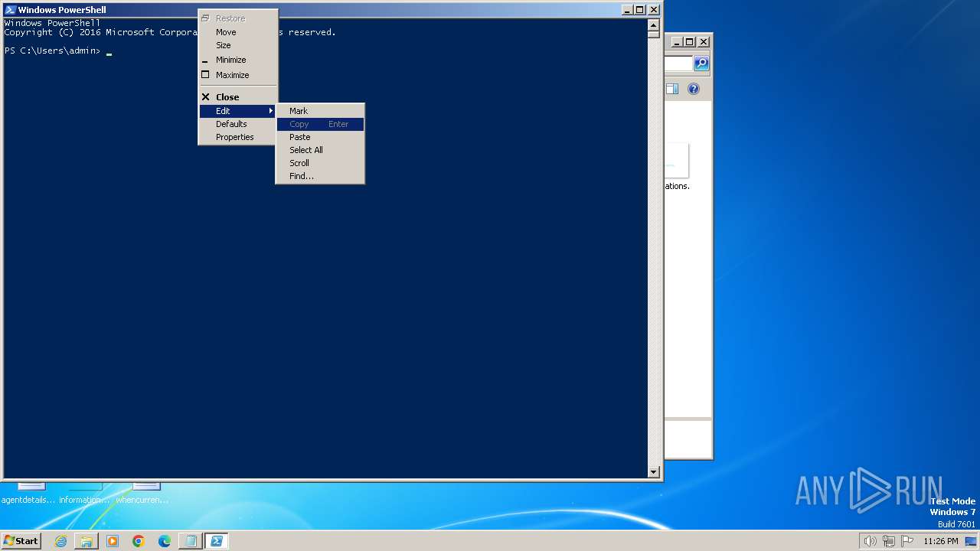Choose Select All in Edit submenu
The width and height of the screenshot is (980, 551).
[320, 150]
